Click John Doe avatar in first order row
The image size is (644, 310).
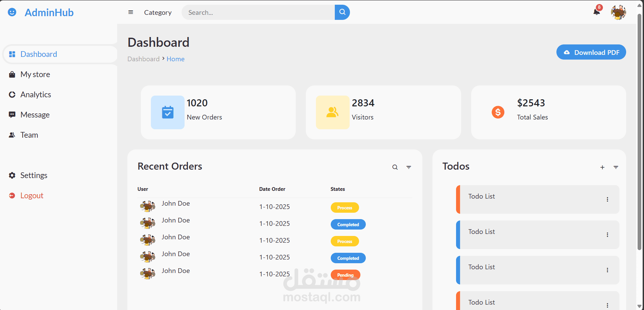click(x=148, y=206)
